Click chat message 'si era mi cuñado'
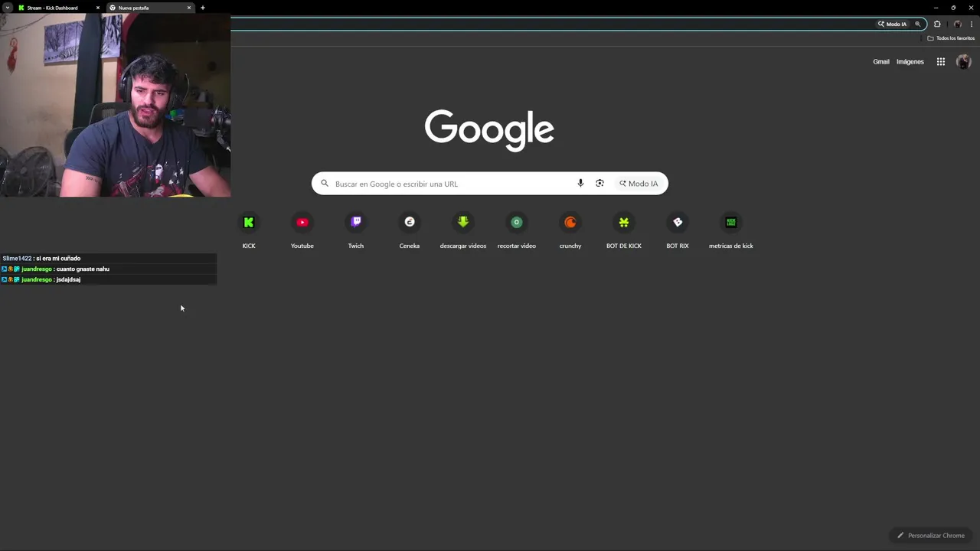Viewport: 980px width, 551px height. [x=58, y=259]
